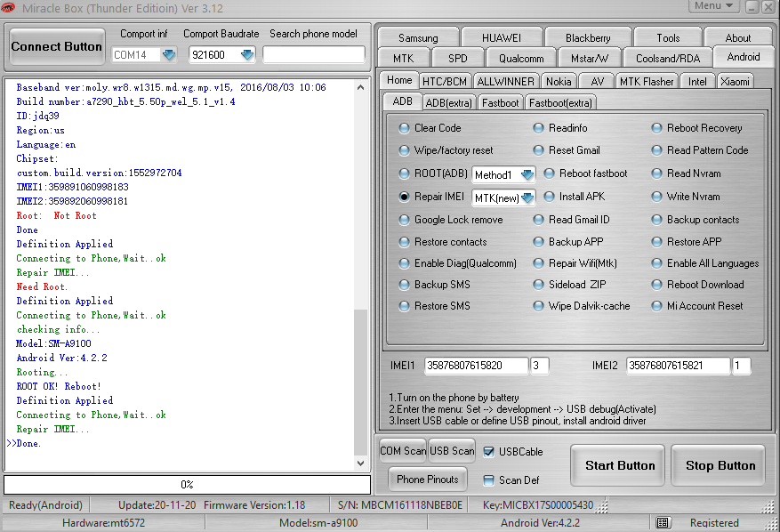Open the ADB(extra) sub-tab

pos(448,103)
